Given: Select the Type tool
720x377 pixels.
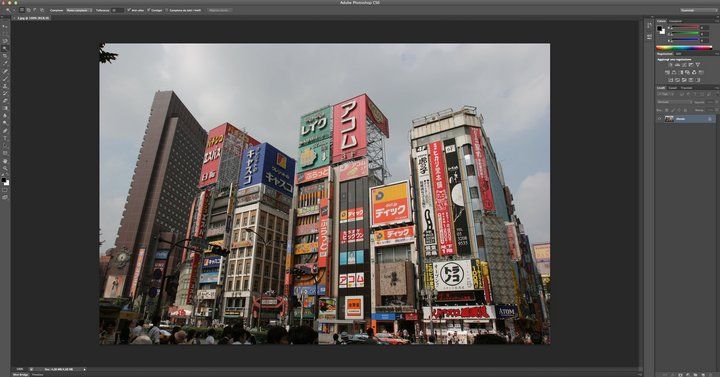Looking at the screenshot, I should click(x=5, y=138).
